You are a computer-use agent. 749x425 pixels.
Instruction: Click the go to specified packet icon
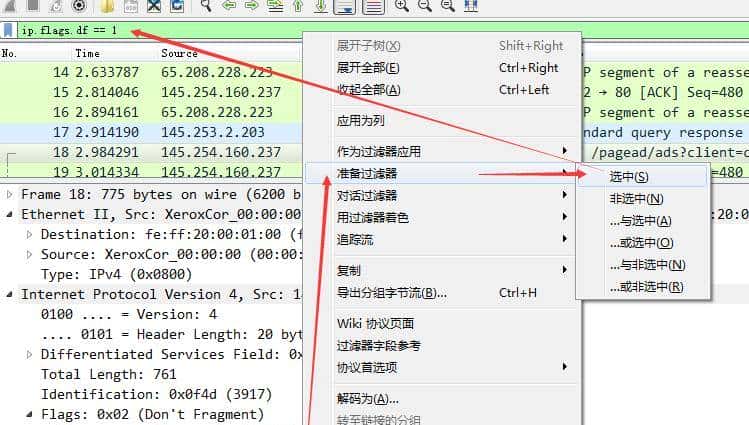pyautogui.click(x=275, y=5)
